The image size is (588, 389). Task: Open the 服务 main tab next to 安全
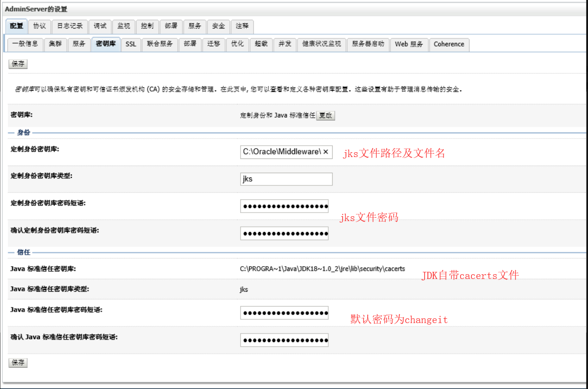195,26
